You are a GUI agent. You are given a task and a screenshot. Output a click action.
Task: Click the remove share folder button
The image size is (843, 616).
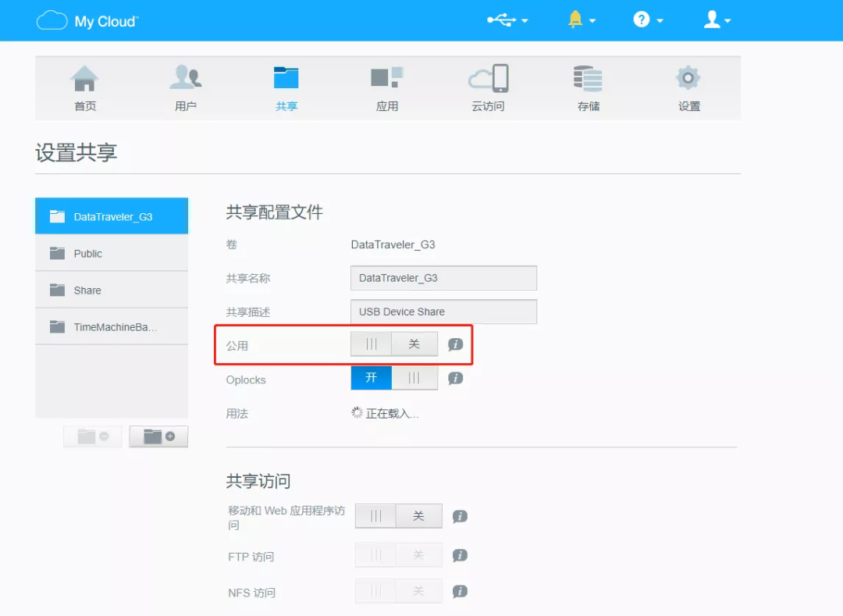pyautogui.click(x=92, y=436)
